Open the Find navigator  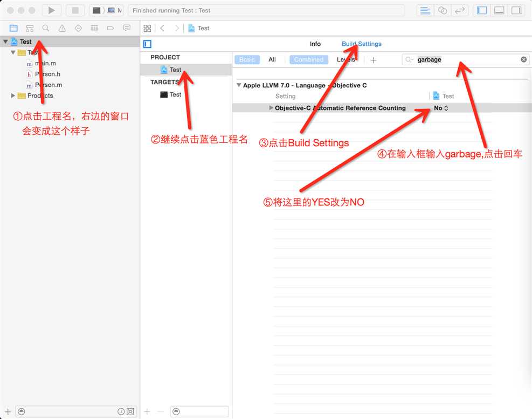pyautogui.click(x=46, y=28)
